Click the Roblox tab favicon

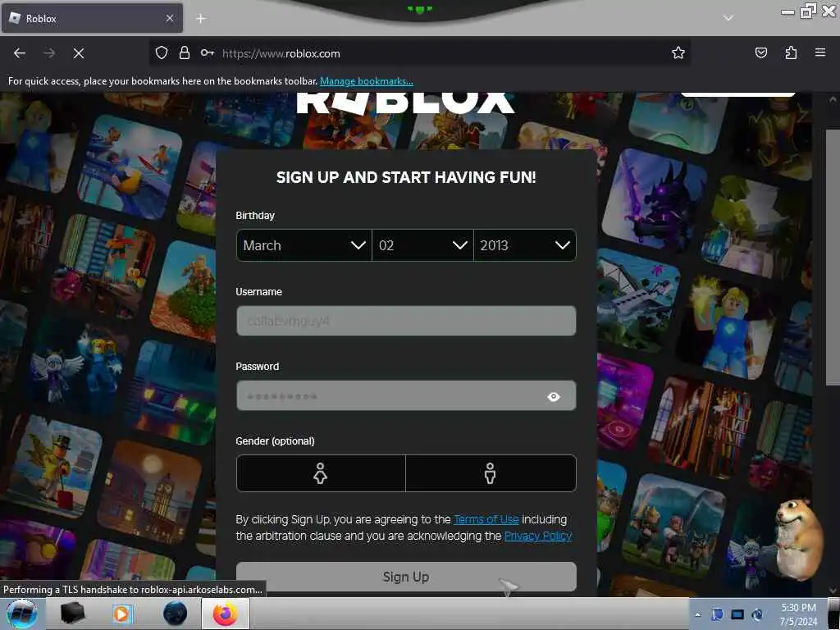pyautogui.click(x=15, y=18)
